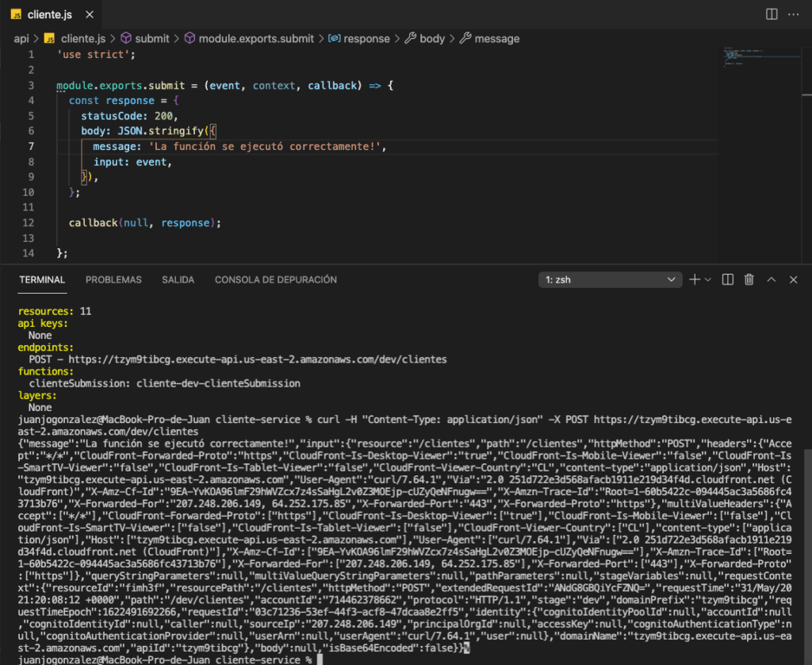Image resolution: width=812 pixels, height=665 pixels.
Task: Select body breadcrumb property
Action: tap(432, 39)
